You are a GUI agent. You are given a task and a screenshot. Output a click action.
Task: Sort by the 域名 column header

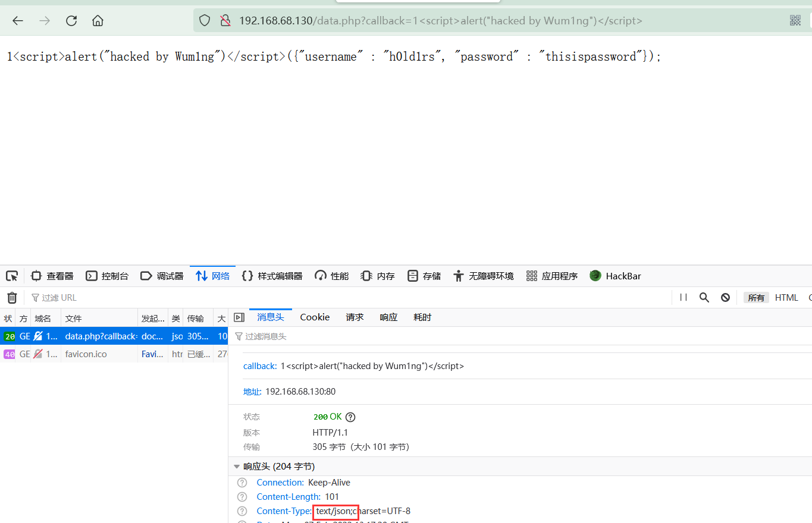click(x=46, y=319)
